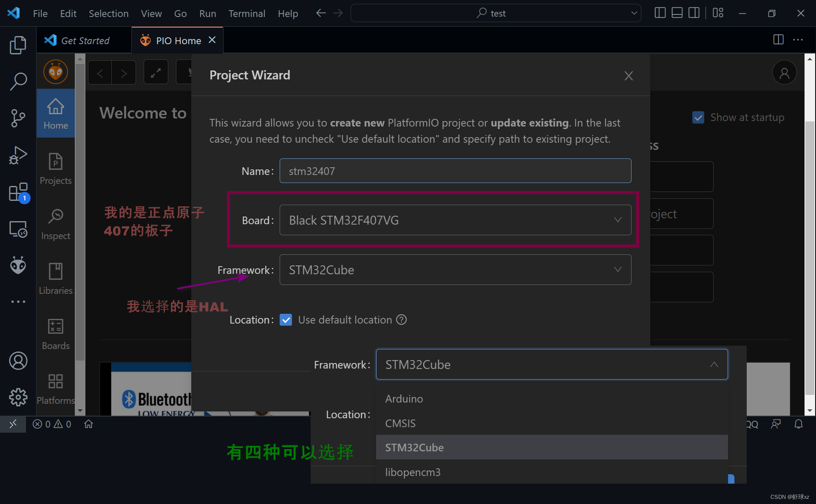Click feedback icon in status bar
This screenshot has height=504, width=816.
(x=776, y=424)
